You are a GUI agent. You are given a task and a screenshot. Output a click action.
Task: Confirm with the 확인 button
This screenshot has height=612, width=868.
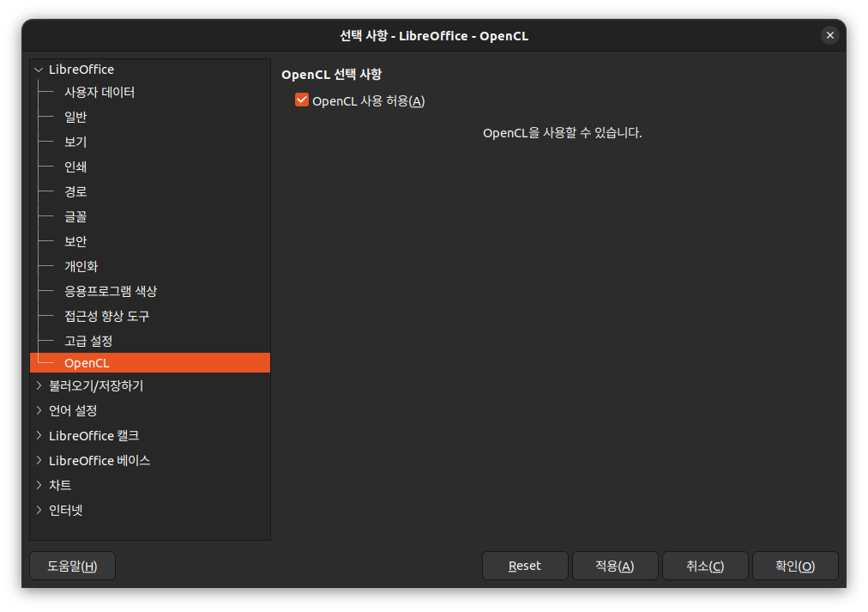(795, 566)
